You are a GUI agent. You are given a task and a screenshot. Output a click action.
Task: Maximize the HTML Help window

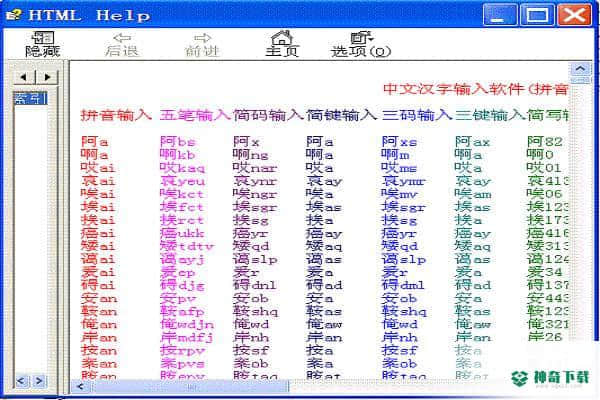(x=537, y=15)
